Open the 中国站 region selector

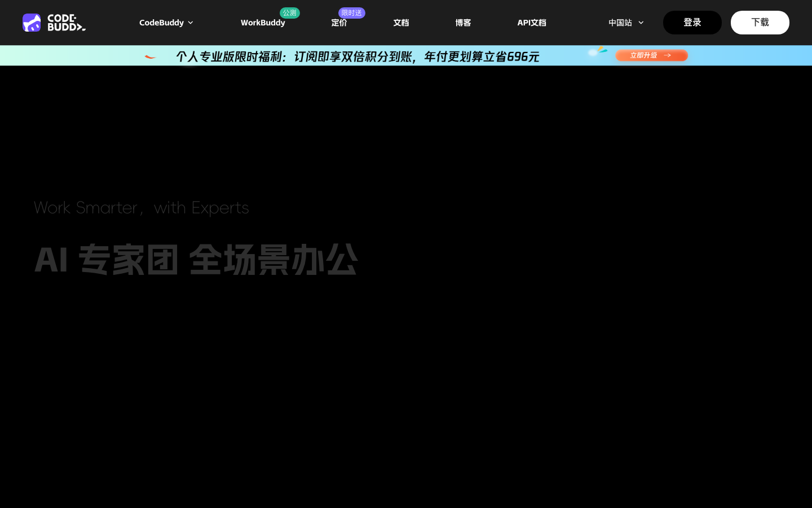click(626, 23)
